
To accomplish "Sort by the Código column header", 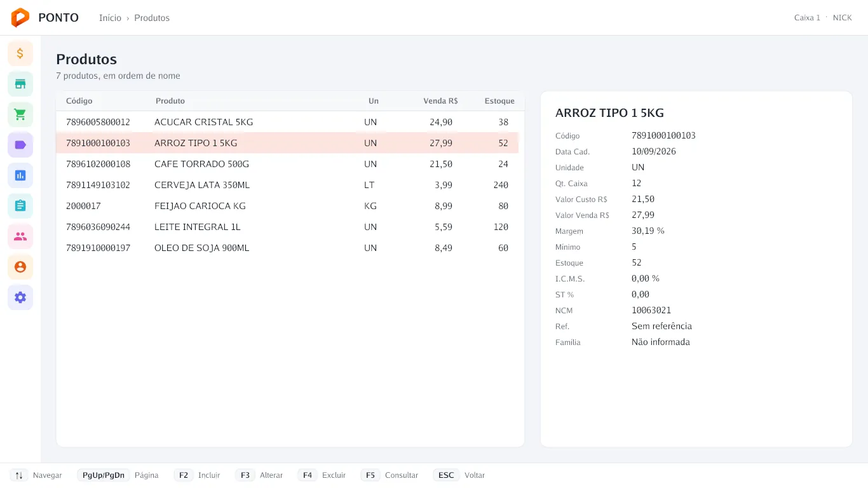I will [79, 101].
